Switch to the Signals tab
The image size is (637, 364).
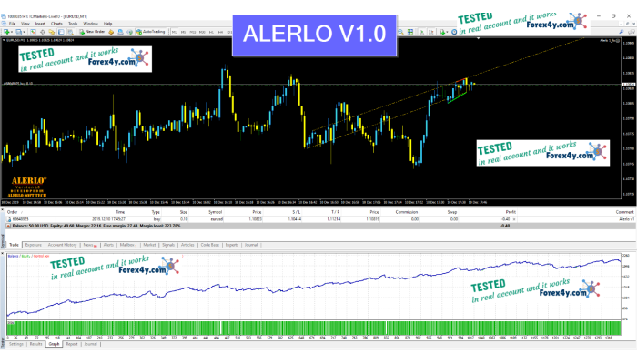coord(168,245)
